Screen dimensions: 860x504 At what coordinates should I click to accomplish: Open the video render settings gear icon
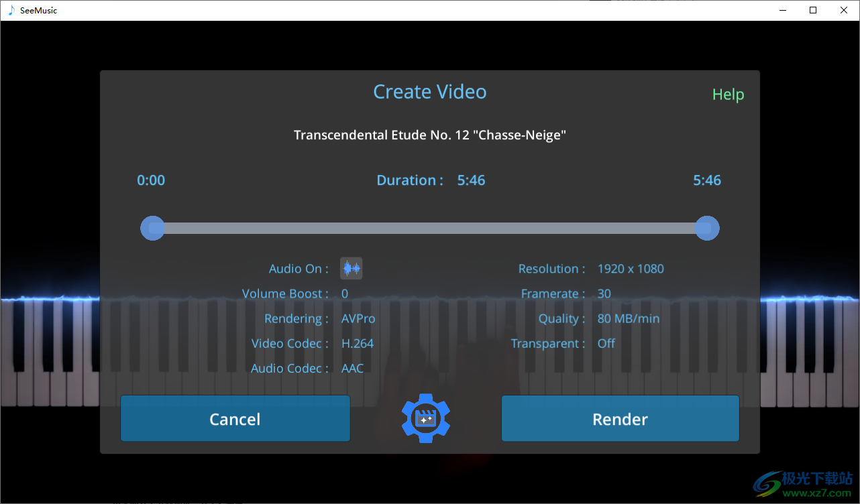tap(425, 418)
